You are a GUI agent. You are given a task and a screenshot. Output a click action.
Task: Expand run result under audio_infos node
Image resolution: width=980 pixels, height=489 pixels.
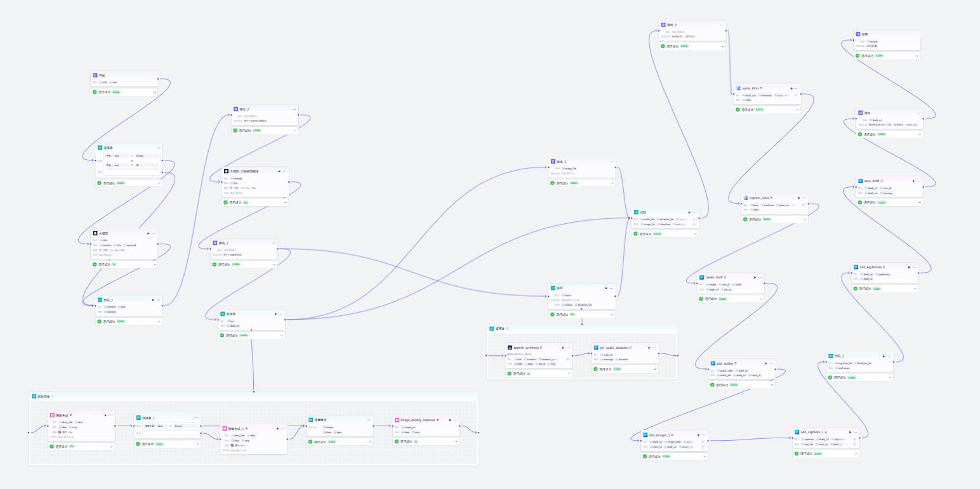tap(797, 110)
